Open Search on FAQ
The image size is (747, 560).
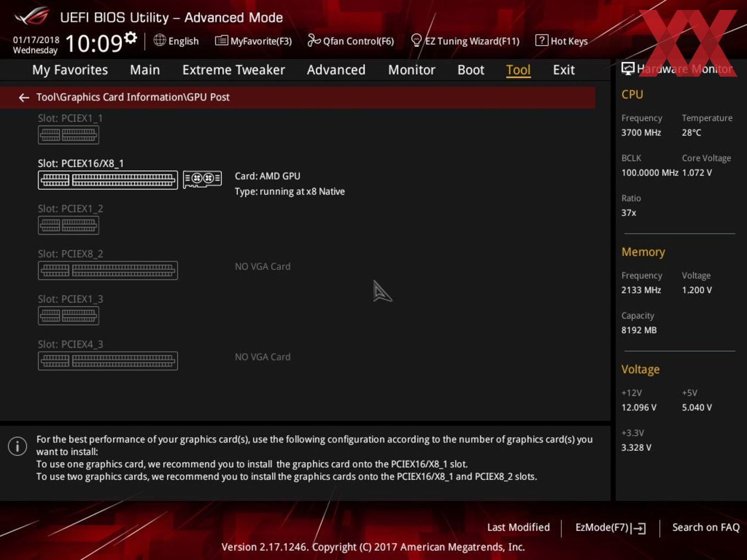tap(706, 527)
